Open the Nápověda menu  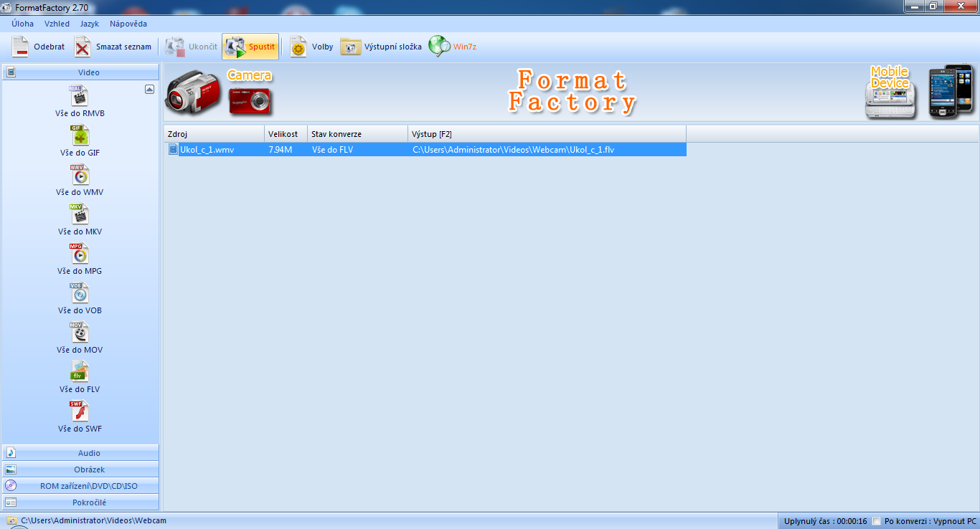[128, 24]
